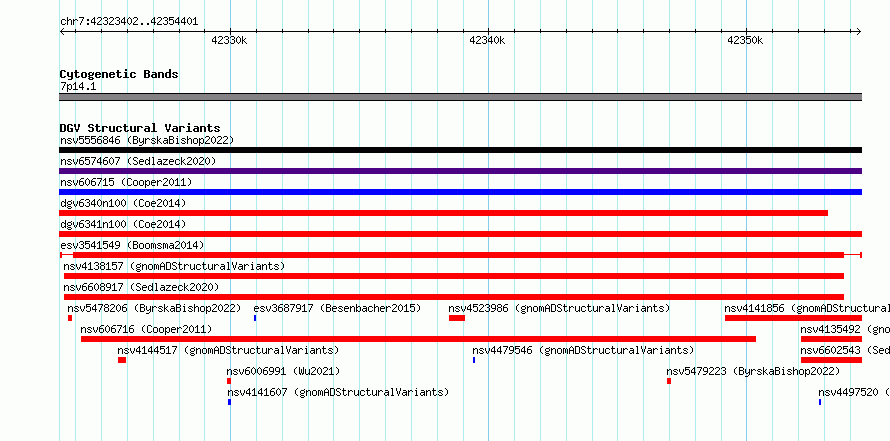Select the nsv6602543 red variant bar
Screen dimensions: 890x441
(x=831, y=360)
